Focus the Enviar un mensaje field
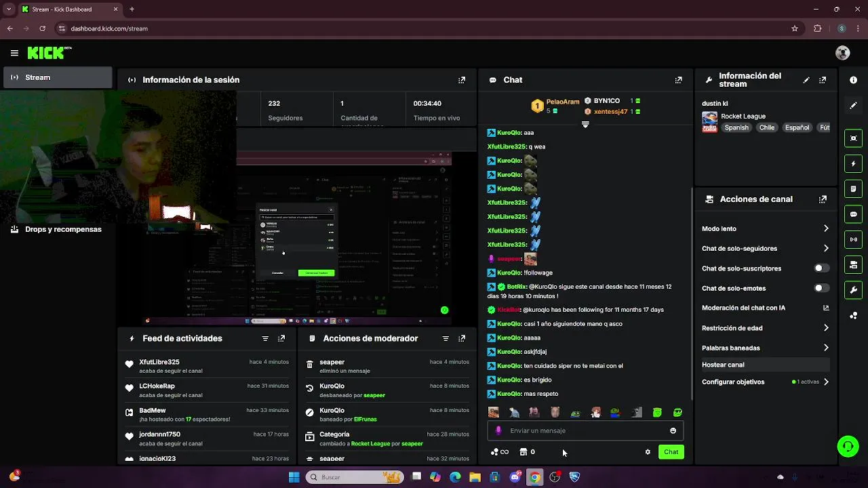 (586, 430)
